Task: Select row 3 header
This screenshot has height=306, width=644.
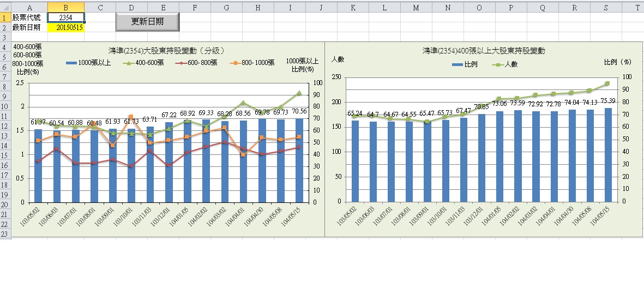Action: tap(5, 37)
